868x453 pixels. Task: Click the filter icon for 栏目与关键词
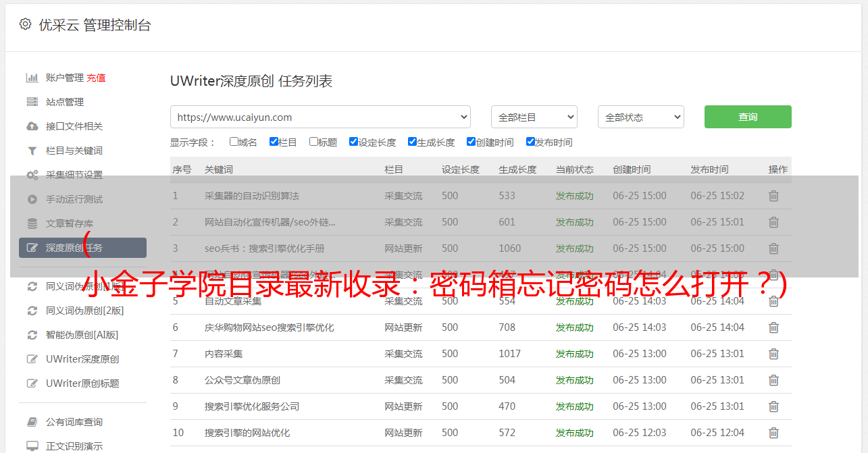tap(32, 151)
